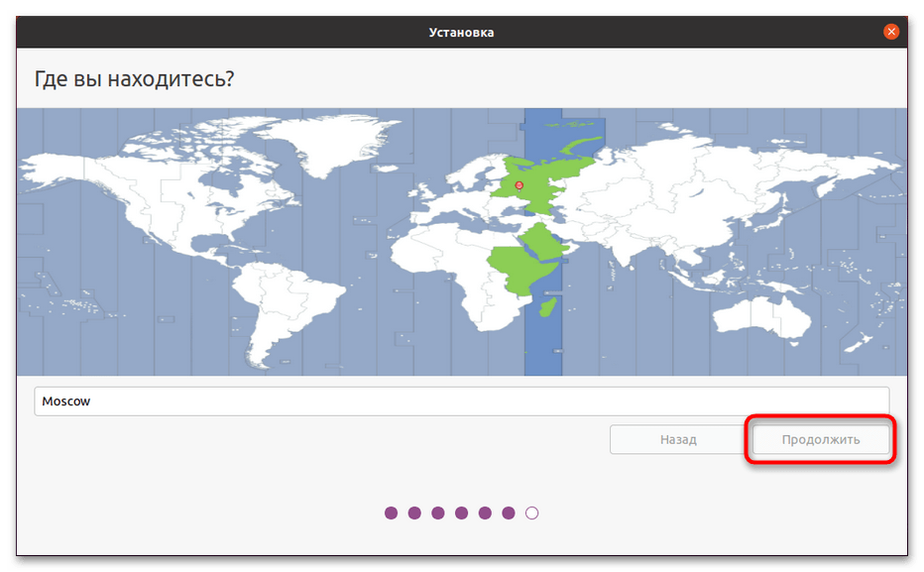Click the red Moscow location pin

(519, 185)
